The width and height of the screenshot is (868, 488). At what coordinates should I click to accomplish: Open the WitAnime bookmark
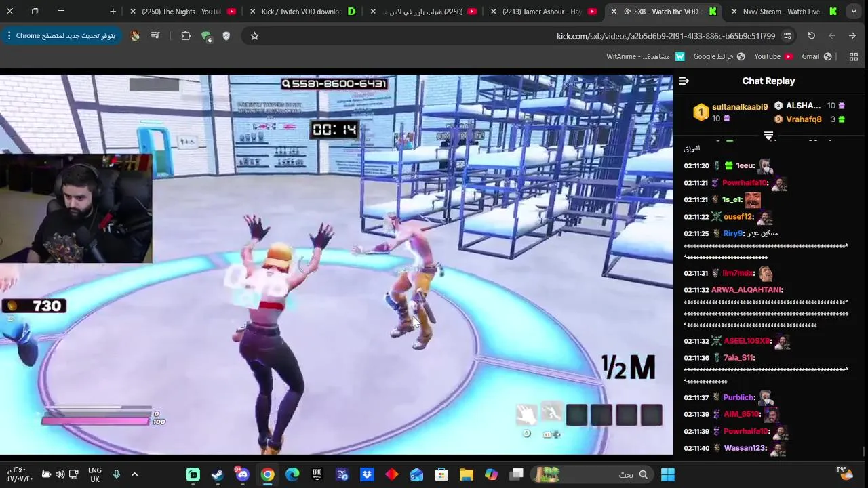pyautogui.click(x=646, y=57)
